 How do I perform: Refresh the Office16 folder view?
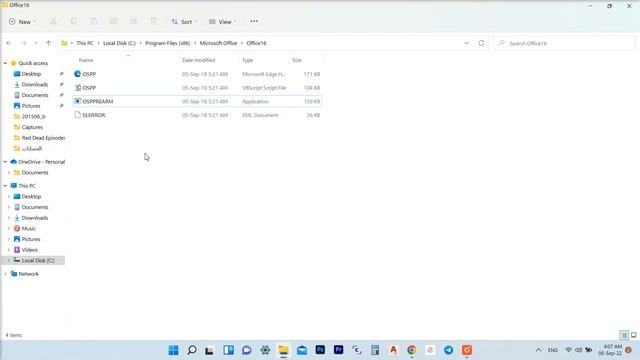(481, 43)
